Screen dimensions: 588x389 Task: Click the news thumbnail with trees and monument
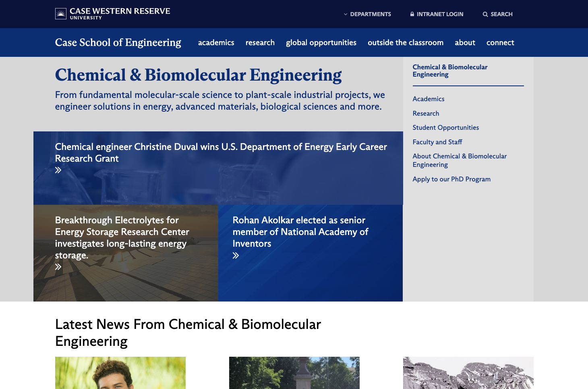pos(294,373)
